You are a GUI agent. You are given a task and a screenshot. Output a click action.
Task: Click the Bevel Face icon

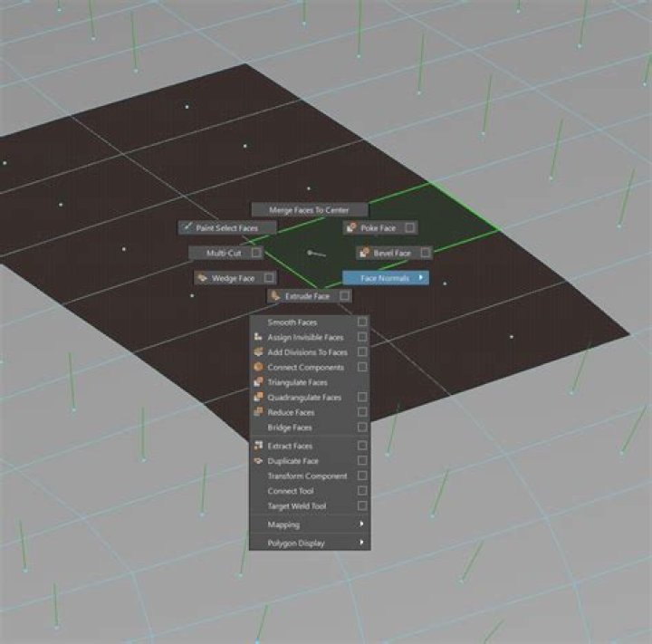pyautogui.click(x=365, y=253)
